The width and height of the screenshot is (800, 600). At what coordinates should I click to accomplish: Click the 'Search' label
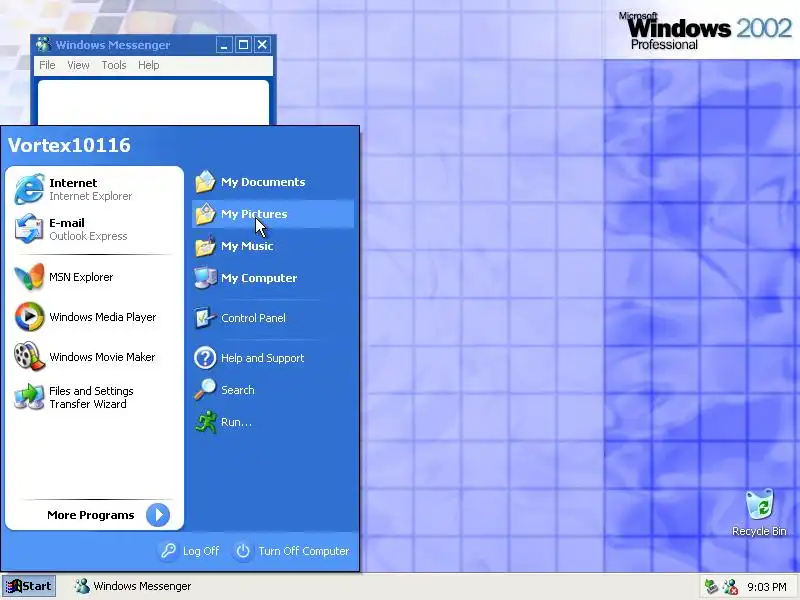click(238, 390)
